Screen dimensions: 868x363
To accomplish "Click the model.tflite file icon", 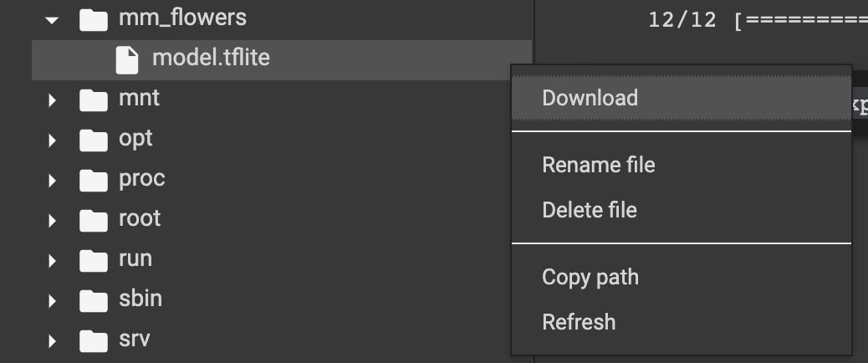I will pyautogui.click(x=126, y=59).
